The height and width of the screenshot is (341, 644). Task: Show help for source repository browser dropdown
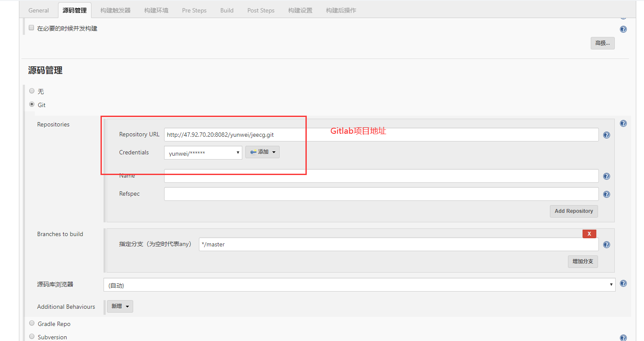click(623, 284)
